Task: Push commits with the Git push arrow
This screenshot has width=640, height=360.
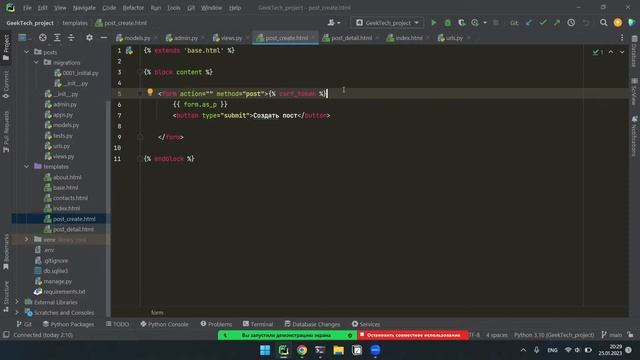Action: point(557,23)
